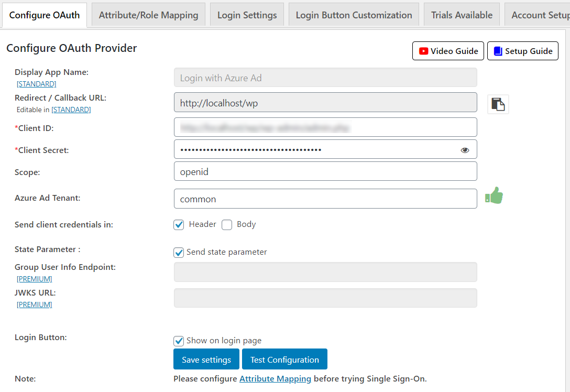Follow the Attribute Mapping link in Note
This screenshot has height=392, width=570.
tap(275, 378)
